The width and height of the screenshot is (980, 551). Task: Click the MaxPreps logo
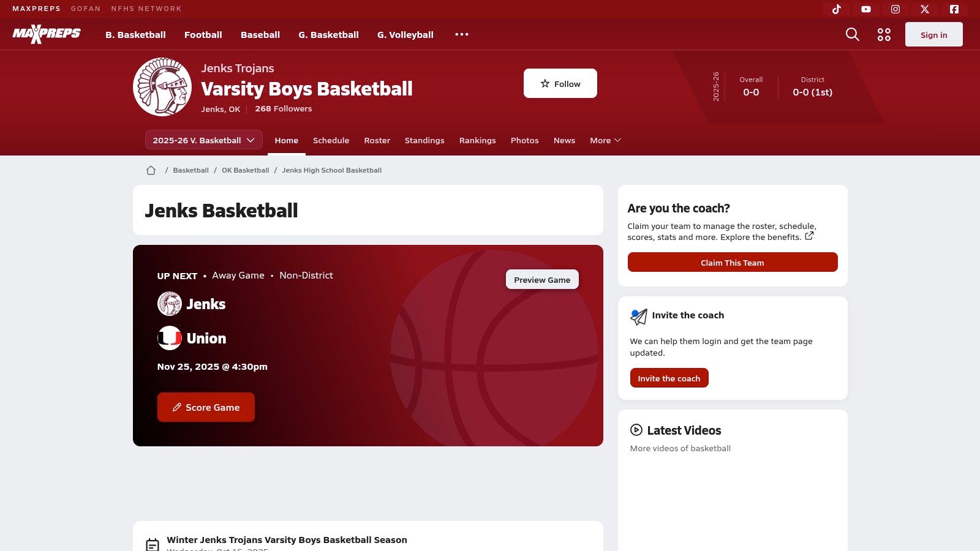coord(46,34)
